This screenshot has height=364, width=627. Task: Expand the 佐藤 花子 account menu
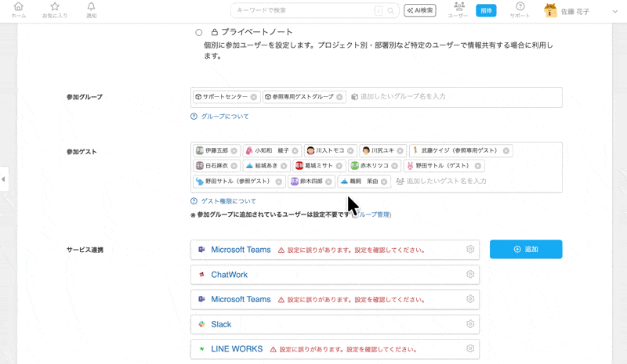pyautogui.click(x=614, y=12)
